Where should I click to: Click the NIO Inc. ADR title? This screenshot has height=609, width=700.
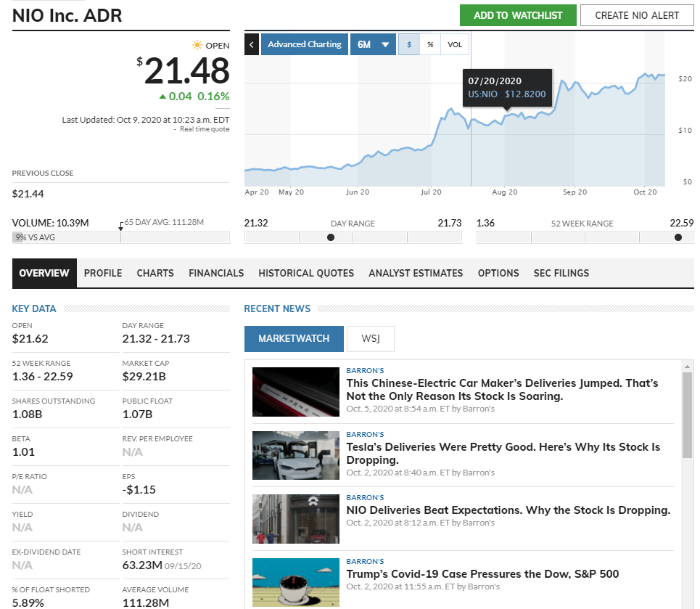click(67, 16)
